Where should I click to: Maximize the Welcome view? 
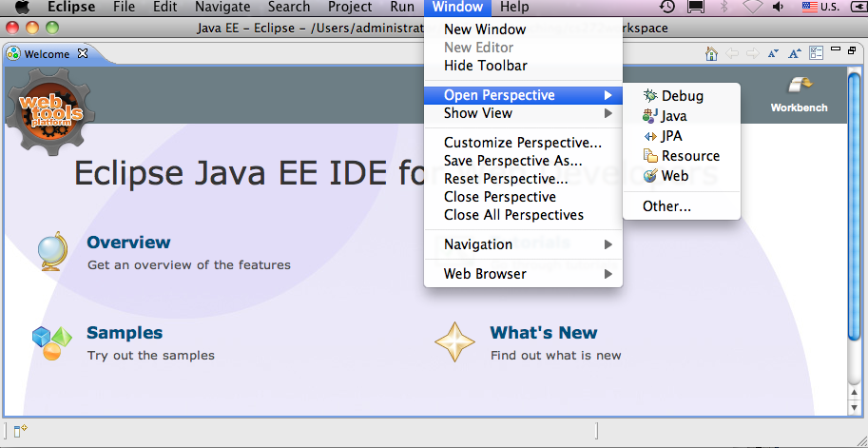pyautogui.click(x=852, y=49)
